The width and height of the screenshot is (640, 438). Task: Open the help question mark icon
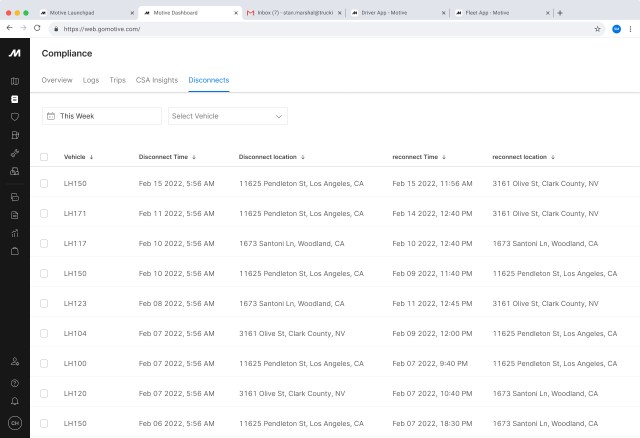click(14, 382)
